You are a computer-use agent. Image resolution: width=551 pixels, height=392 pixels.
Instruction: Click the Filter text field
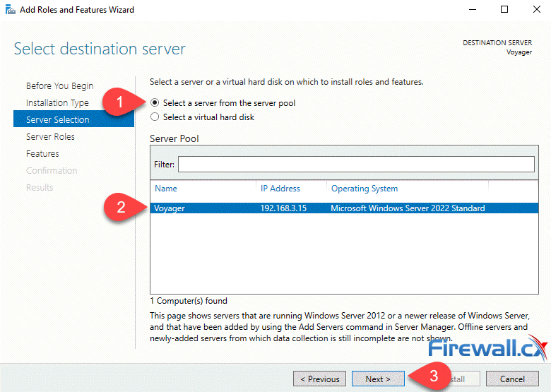(x=356, y=164)
